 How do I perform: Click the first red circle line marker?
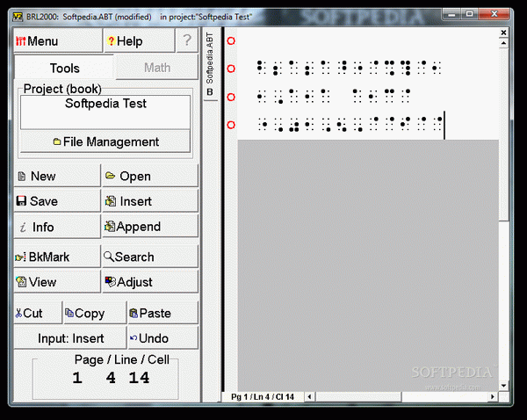(x=231, y=41)
